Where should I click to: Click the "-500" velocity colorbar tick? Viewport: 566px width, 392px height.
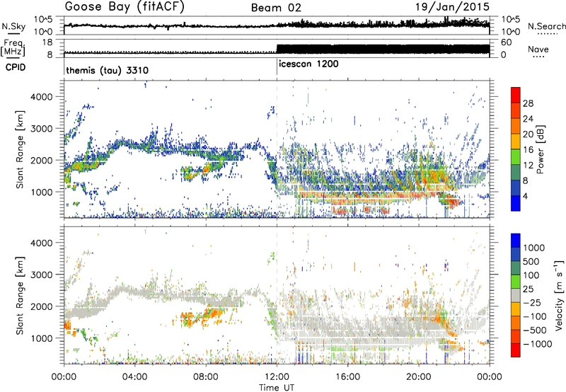pos(535,330)
